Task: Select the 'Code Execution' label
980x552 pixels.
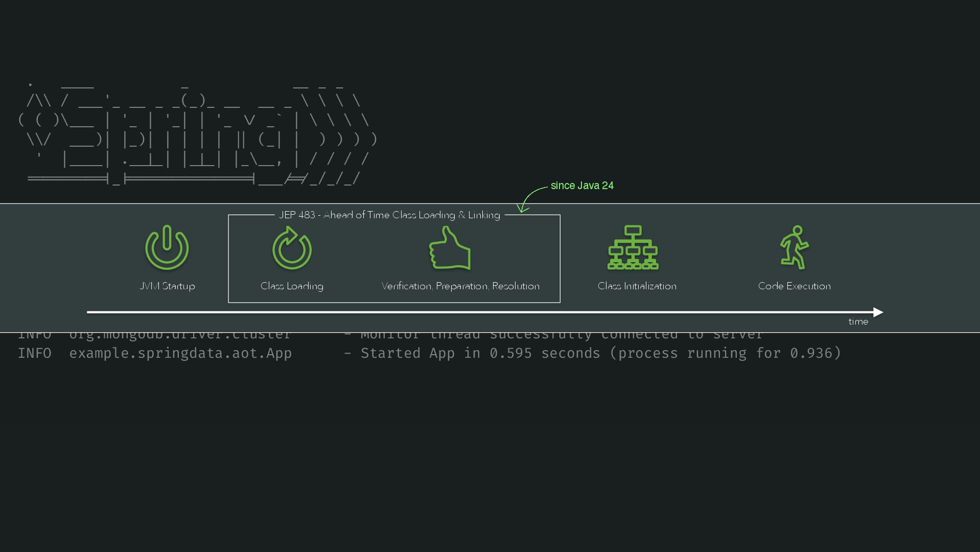Action: (795, 286)
